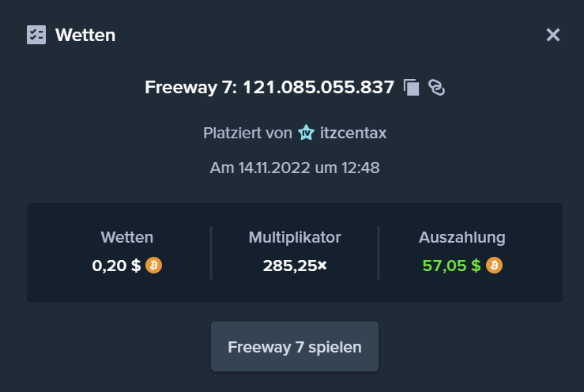This screenshot has height=392, width=584.
Task: Click the Bitcoin icon next to 0,20 $
Action: click(153, 266)
